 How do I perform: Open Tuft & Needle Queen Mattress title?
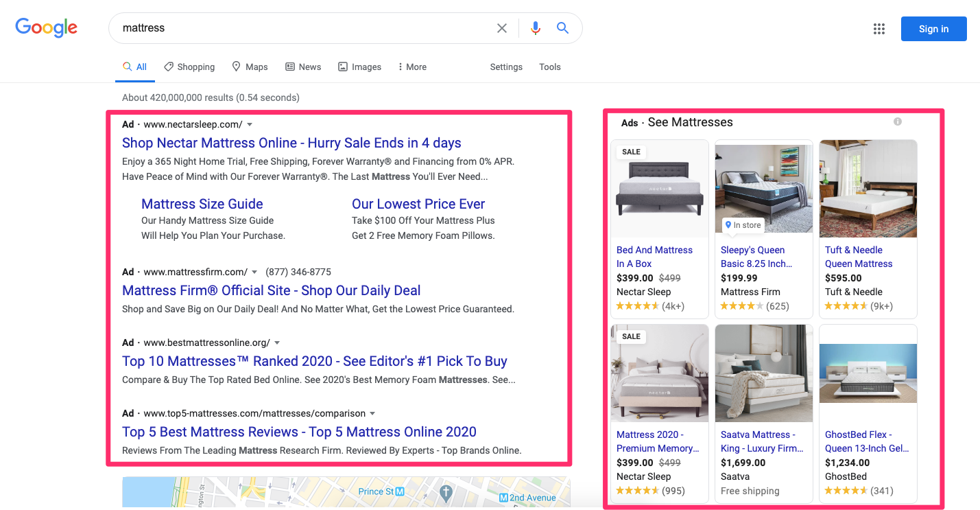click(x=859, y=257)
